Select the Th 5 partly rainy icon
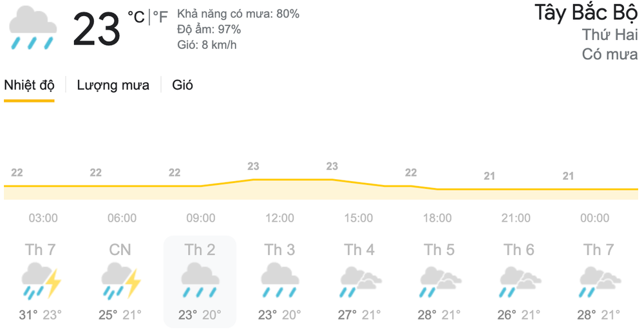Screen dimensions: 644x335 (440, 282)
